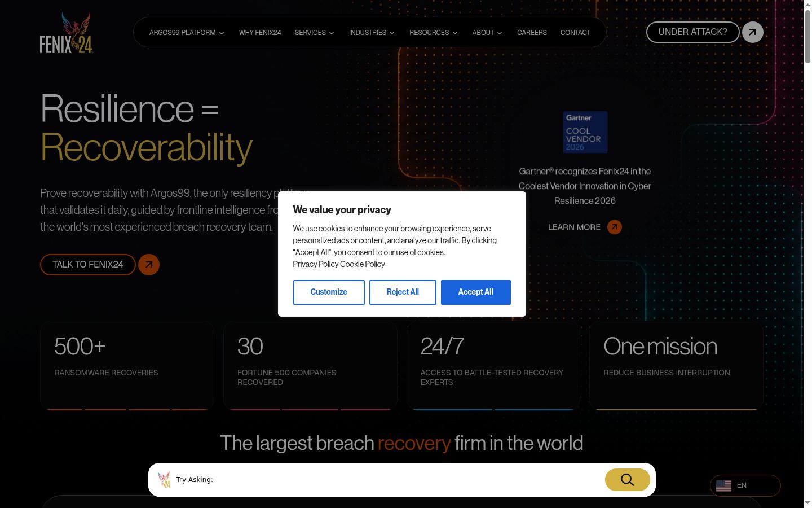Click the Talk to Fenix24 button
The height and width of the screenshot is (508, 812).
point(88,265)
